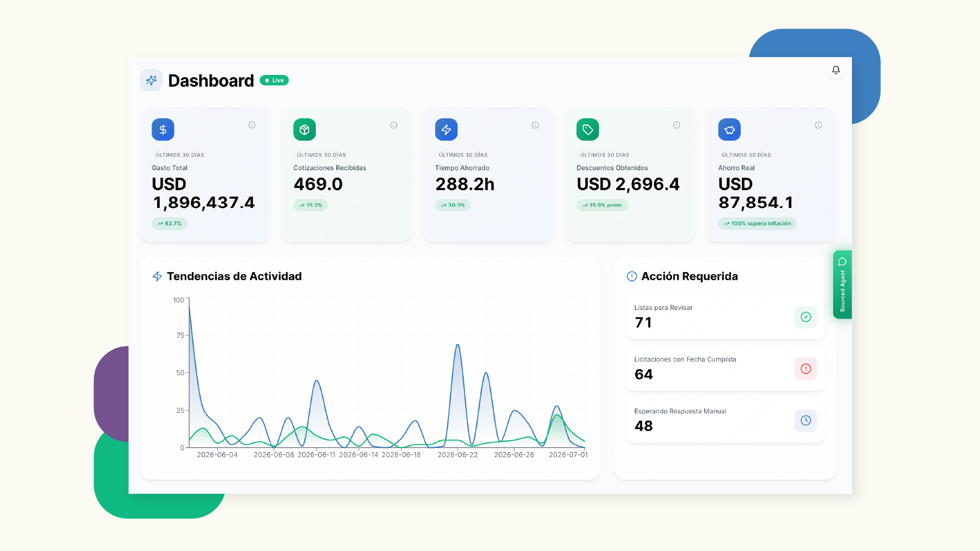
Task: Click the clock on Esperando Respuesta Manual
Action: [806, 421]
